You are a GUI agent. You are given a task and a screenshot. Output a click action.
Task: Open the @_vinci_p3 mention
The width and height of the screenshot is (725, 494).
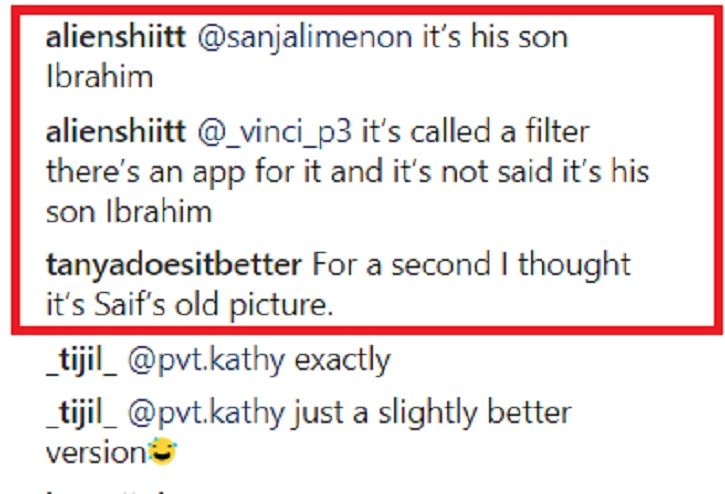[274, 133]
